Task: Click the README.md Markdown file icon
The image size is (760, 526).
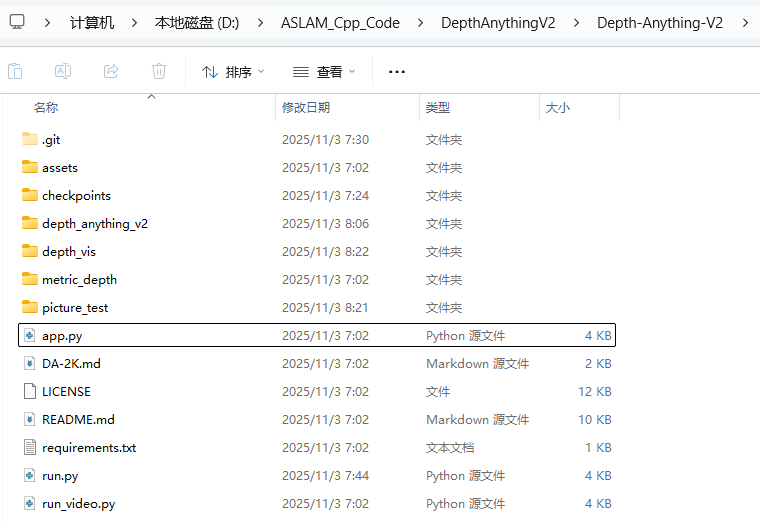Action: coord(30,419)
